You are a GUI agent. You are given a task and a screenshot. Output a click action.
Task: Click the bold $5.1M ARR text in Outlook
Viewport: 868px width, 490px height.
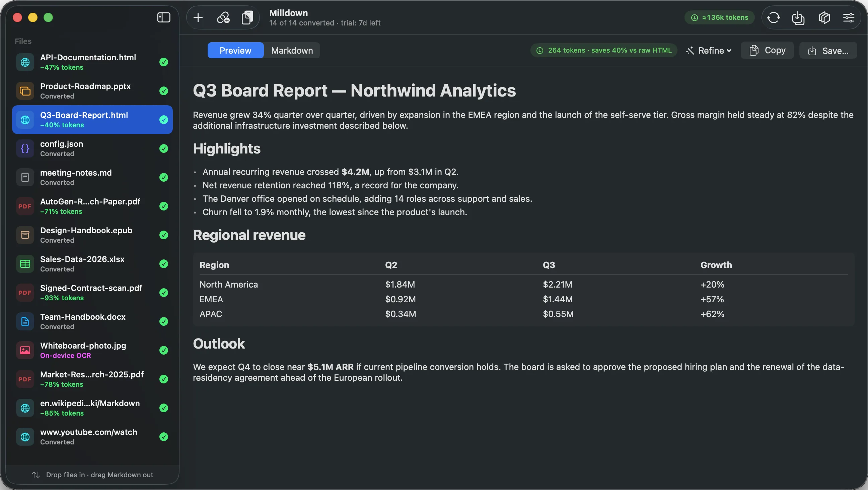click(x=330, y=367)
